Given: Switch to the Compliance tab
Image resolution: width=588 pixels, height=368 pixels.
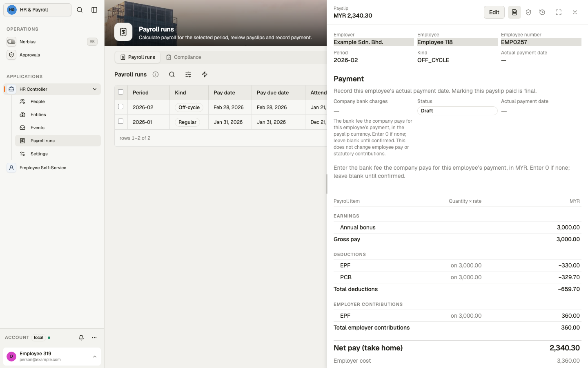Looking at the screenshot, I should click(x=183, y=57).
